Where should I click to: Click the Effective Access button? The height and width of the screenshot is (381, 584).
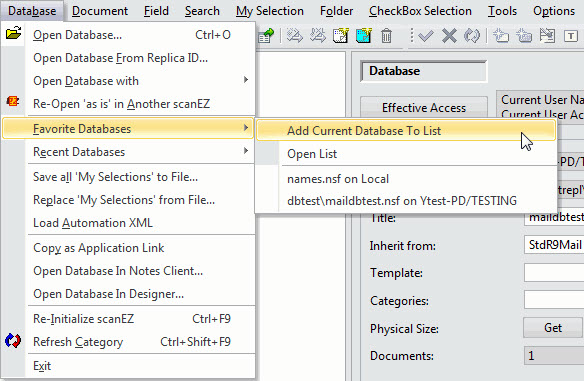tap(424, 108)
